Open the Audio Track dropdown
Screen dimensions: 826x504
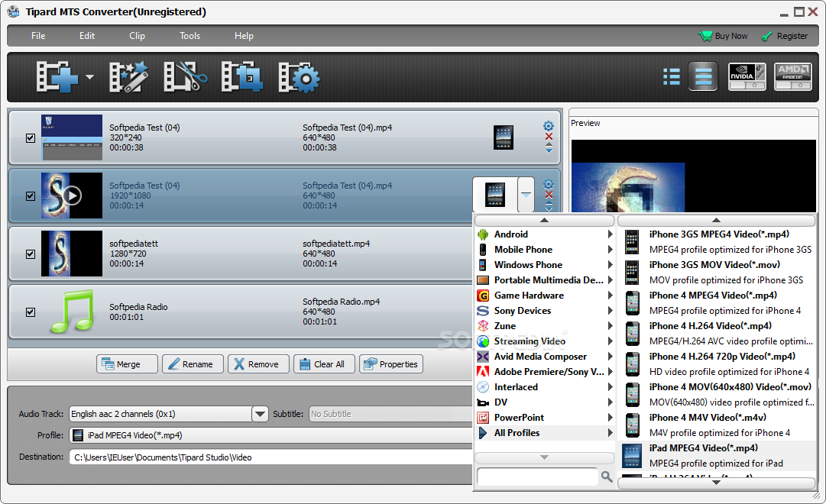(260, 414)
